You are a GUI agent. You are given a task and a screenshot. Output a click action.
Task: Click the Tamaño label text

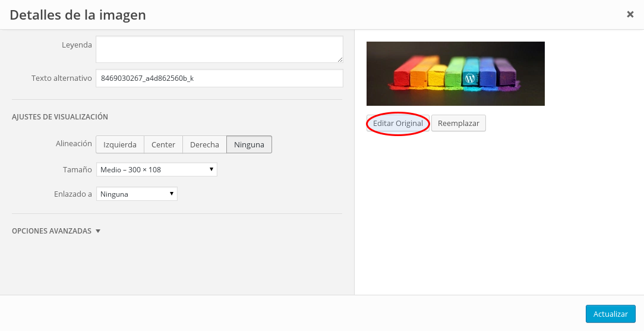pyautogui.click(x=77, y=170)
